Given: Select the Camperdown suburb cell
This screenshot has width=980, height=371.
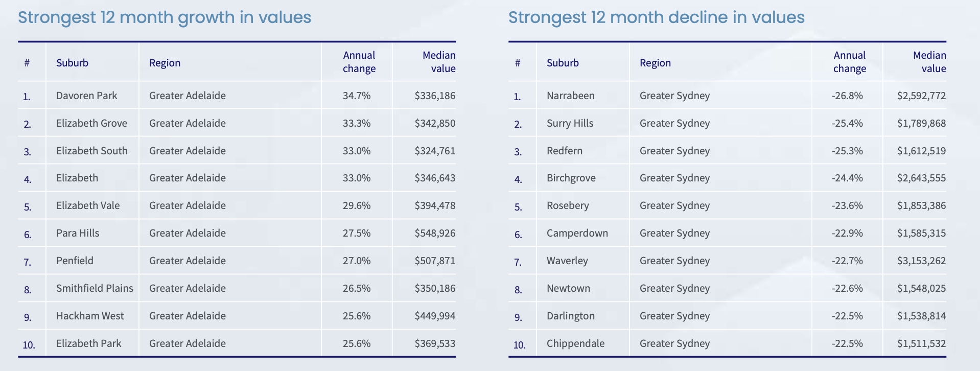Looking at the screenshot, I should [x=577, y=233].
